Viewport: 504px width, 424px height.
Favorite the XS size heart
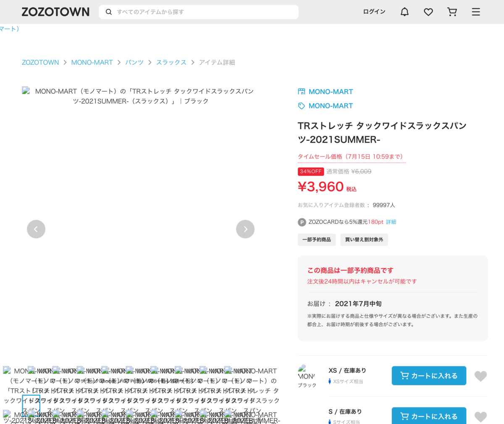tap(480, 376)
